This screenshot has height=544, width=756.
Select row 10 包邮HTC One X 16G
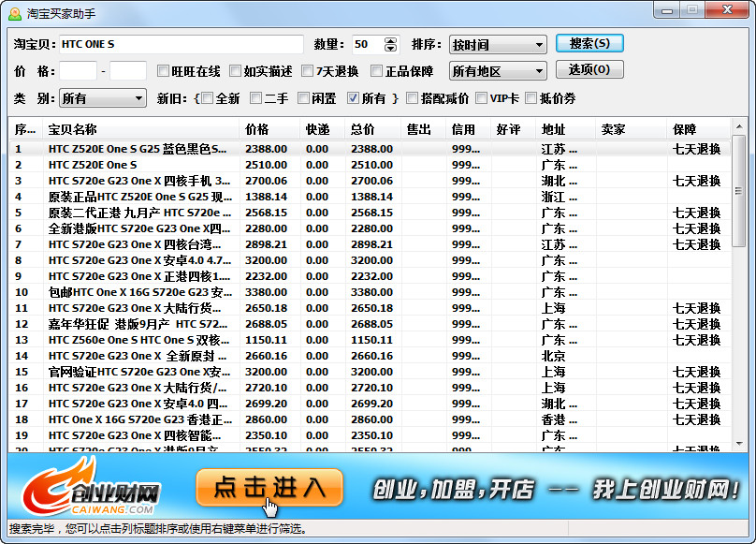pyautogui.click(x=370, y=292)
